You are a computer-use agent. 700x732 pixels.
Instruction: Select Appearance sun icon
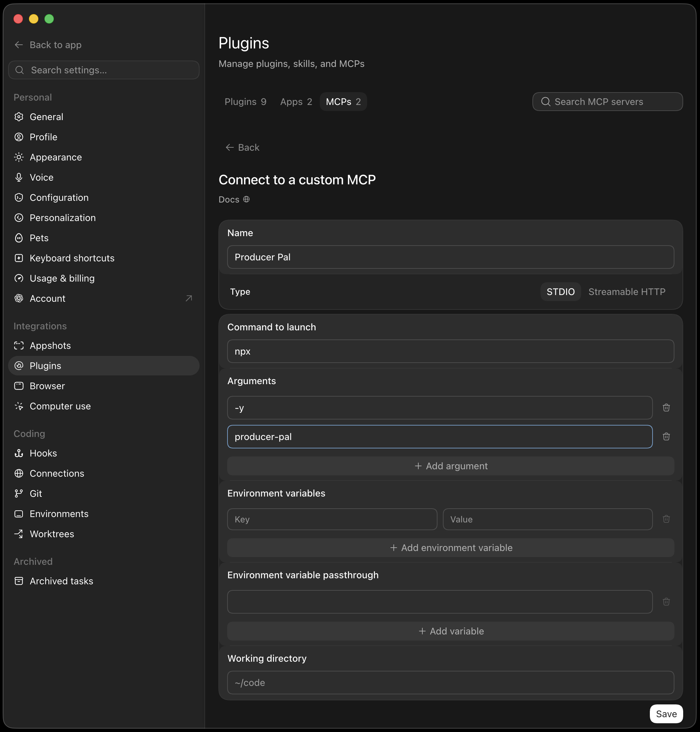(19, 157)
